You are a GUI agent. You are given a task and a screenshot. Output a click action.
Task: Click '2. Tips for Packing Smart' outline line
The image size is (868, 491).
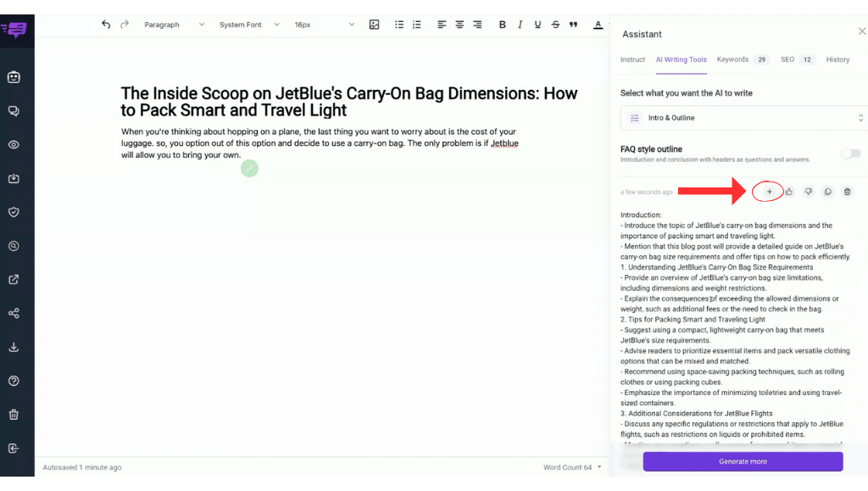click(x=693, y=320)
